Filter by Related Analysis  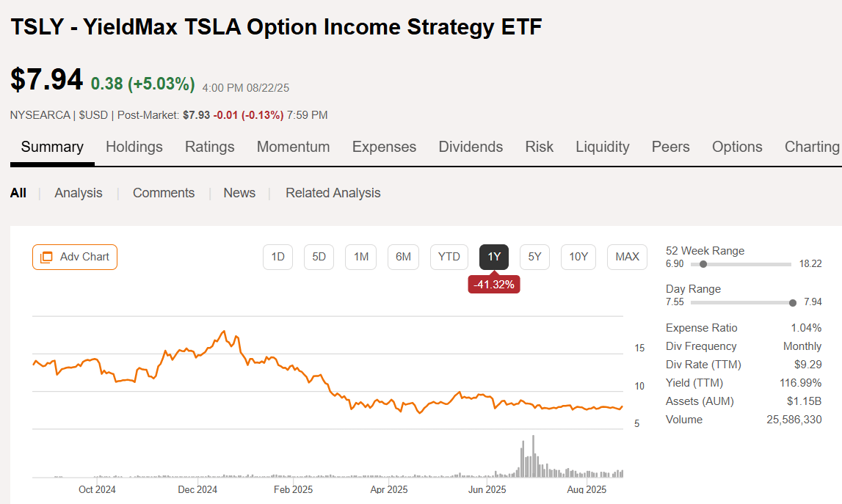pyautogui.click(x=333, y=193)
